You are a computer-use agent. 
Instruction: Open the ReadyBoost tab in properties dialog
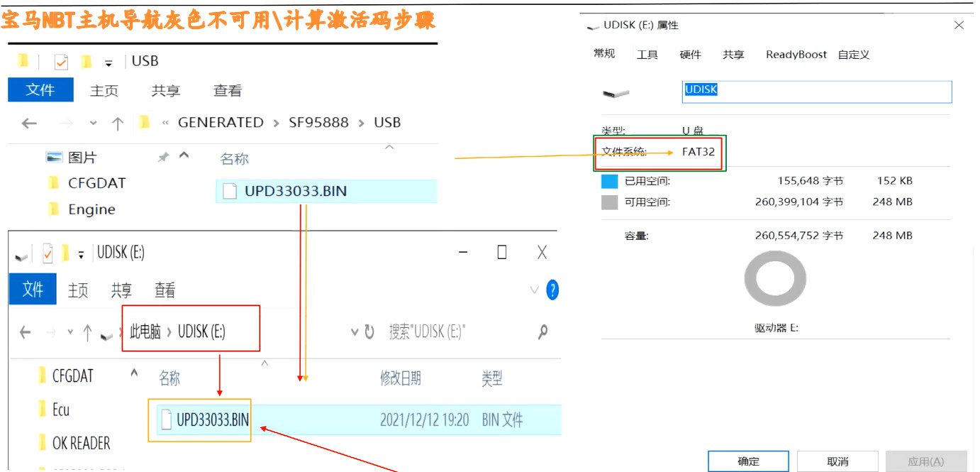[x=796, y=54]
